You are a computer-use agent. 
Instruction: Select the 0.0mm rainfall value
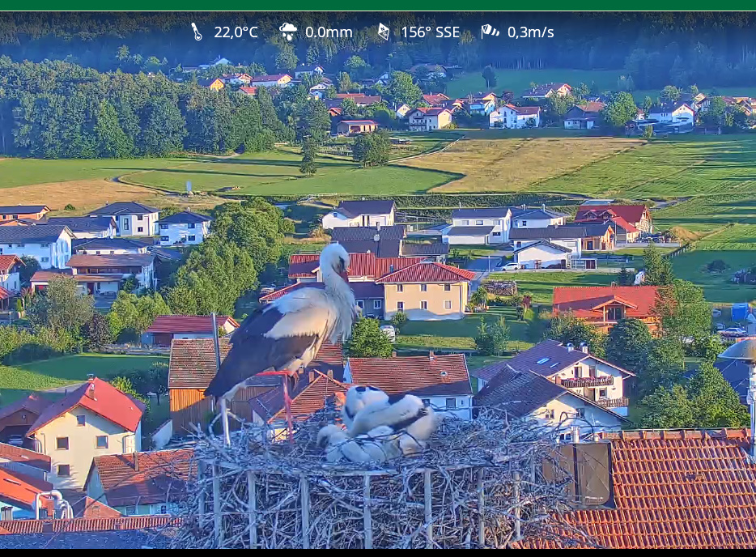tap(329, 32)
